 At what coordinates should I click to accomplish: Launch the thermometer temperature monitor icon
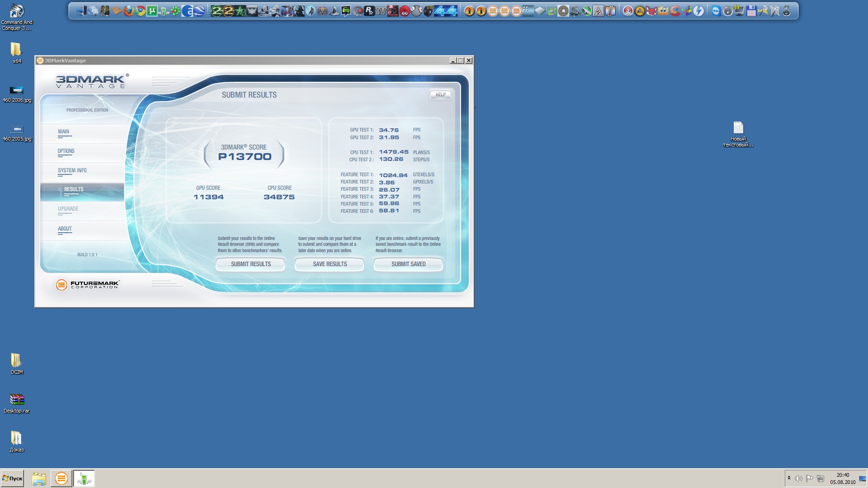(x=610, y=11)
